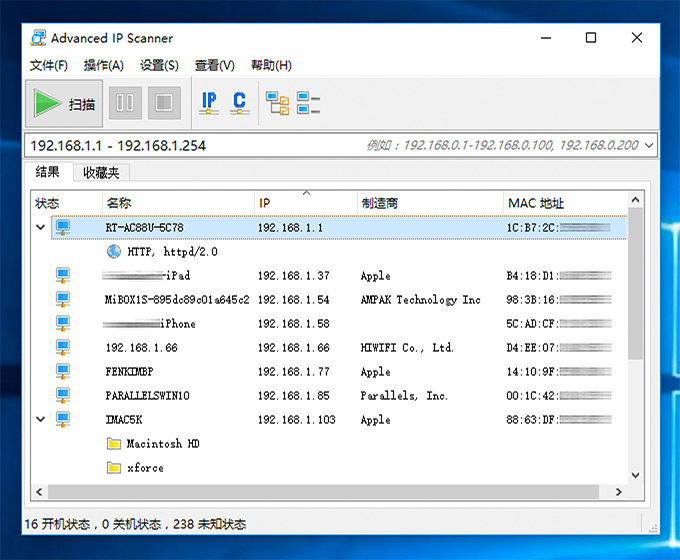Image resolution: width=680 pixels, height=560 pixels.
Task: Click the vertical scrollbar up arrow
Action: pyautogui.click(x=635, y=200)
